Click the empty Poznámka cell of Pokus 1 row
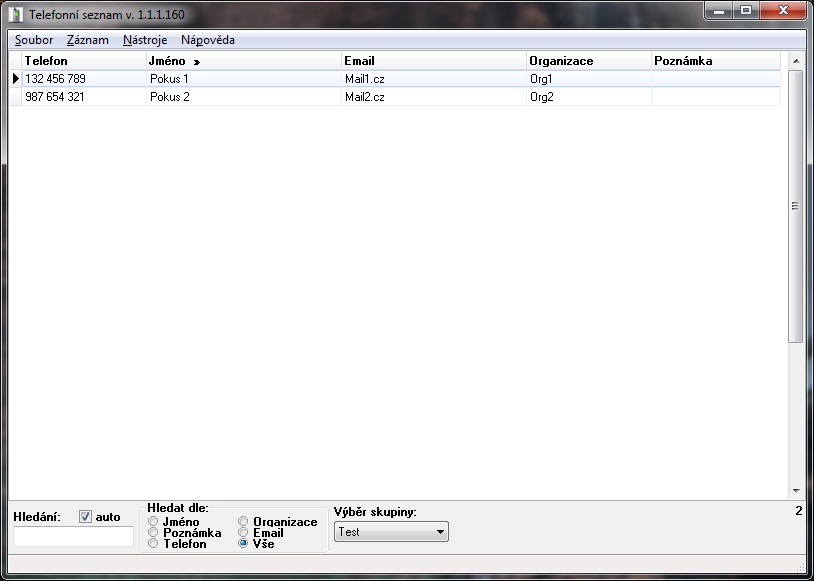This screenshot has width=814, height=581. pyautogui.click(x=716, y=78)
